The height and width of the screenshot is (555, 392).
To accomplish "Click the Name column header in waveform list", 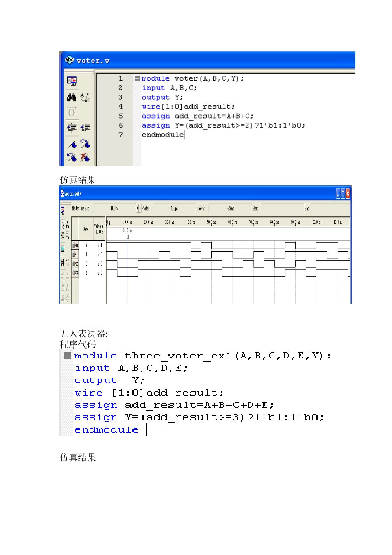I will [x=86, y=229].
